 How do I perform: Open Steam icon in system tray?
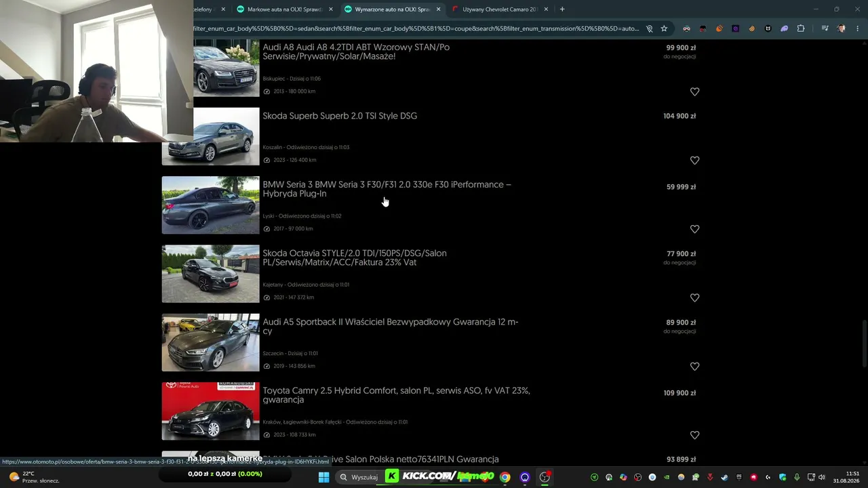[724, 477]
